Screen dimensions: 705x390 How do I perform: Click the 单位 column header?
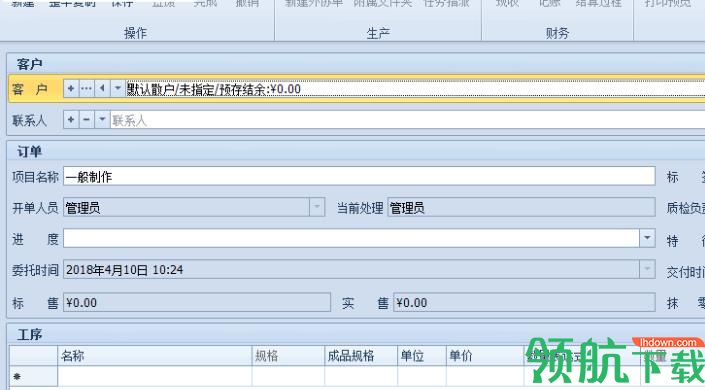(422, 356)
